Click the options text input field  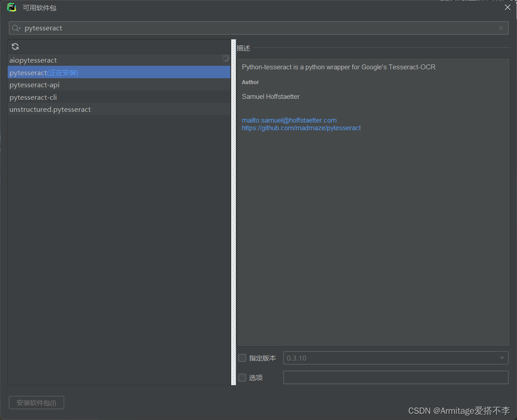tap(396, 378)
